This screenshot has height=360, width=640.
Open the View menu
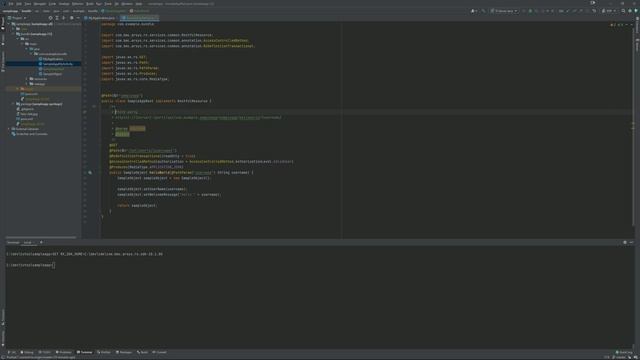click(28, 4)
